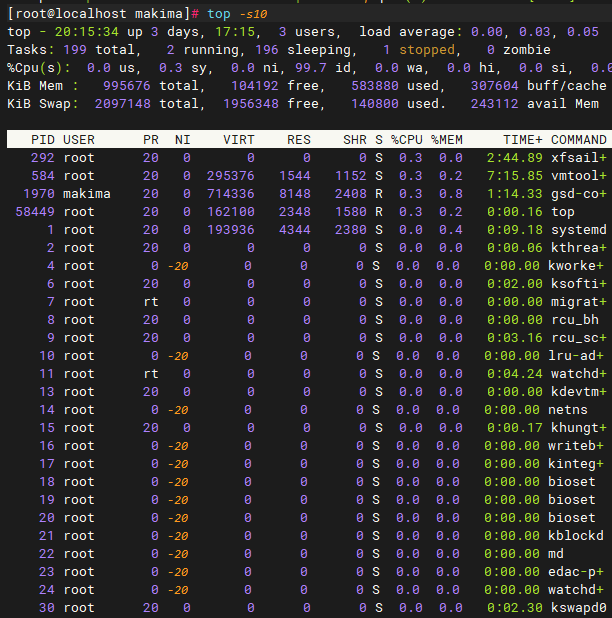Click the swap used value 140800
This screenshot has height=618, width=612.
click(x=375, y=104)
